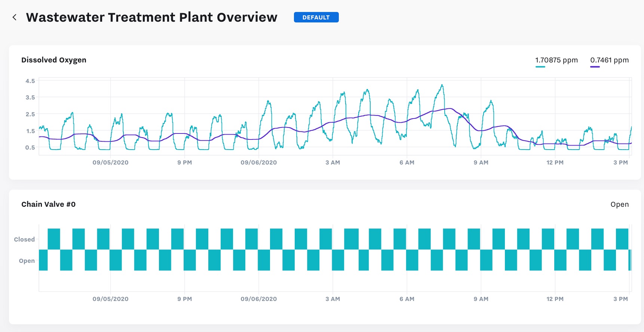
Task: Click 3 AM label on Dissolved Oxygen axis
Action: [333, 162]
